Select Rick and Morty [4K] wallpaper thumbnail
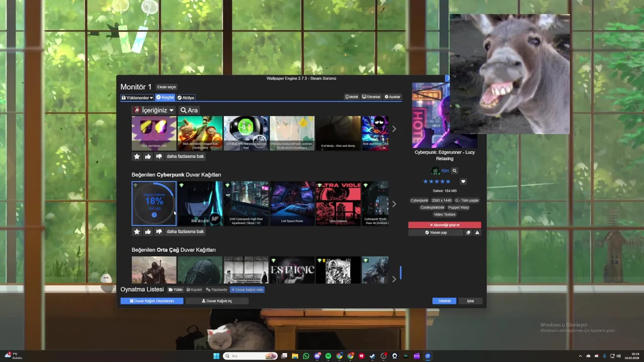Viewport: 644px width, 362px height. coord(154,133)
